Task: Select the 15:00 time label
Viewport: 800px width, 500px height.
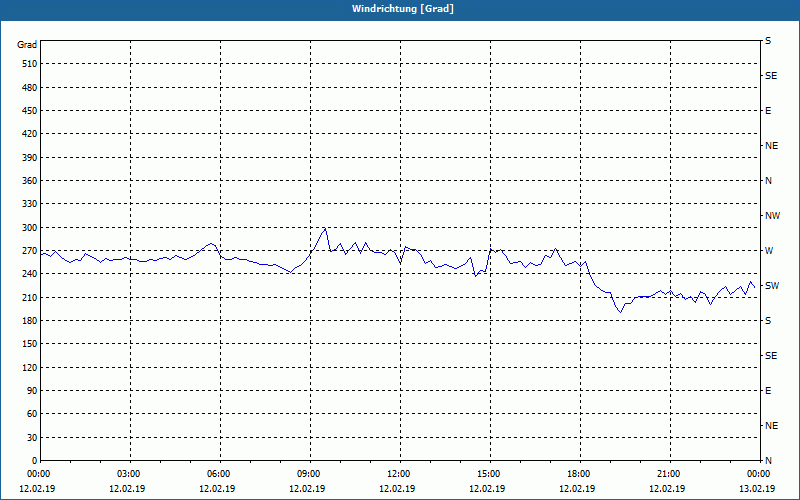Action: click(x=491, y=473)
